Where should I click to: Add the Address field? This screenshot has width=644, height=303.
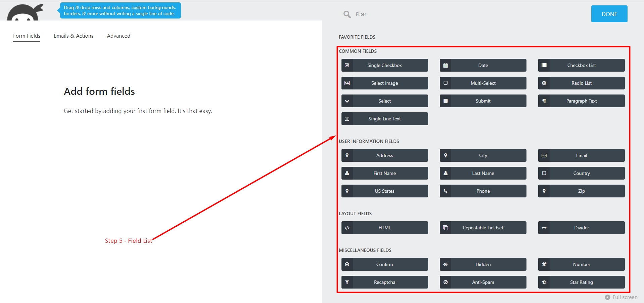coord(384,155)
